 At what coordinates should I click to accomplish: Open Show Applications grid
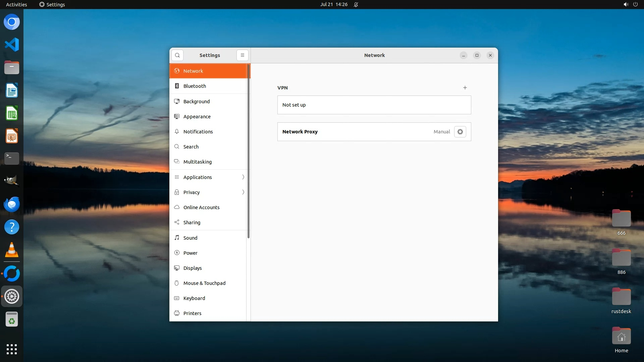(x=12, y=349)
